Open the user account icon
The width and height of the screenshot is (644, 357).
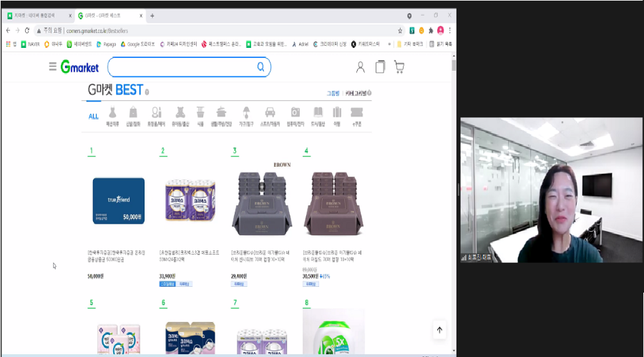pyautogui.click(x=360, y=67)
